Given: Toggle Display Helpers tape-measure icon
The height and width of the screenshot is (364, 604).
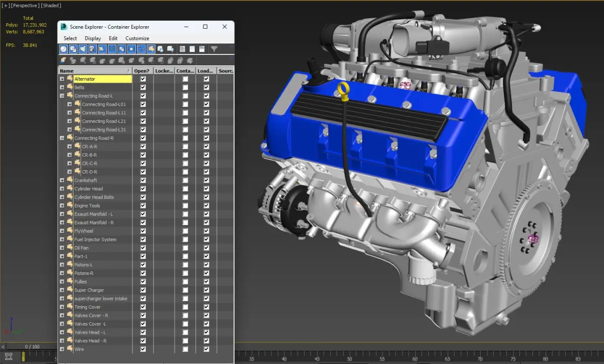Looking at the screenshot, I should [x=102, y=49].
